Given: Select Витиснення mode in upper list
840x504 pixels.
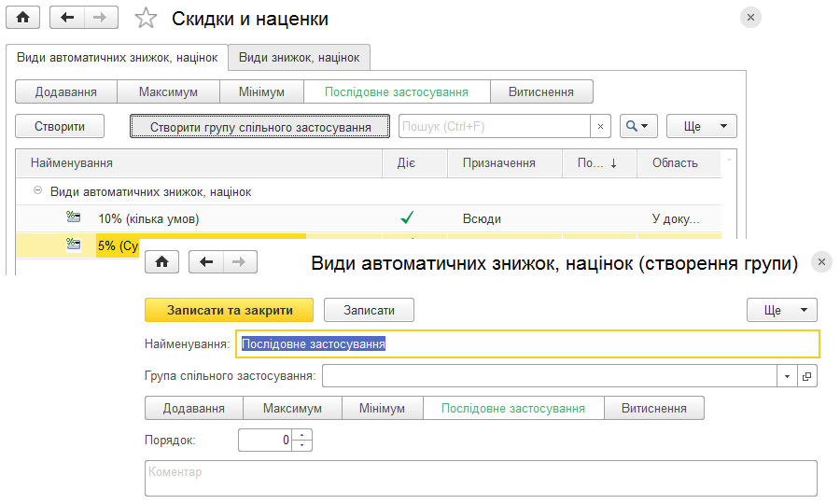Looking at the screenshot, I should [x=541, y=91].
